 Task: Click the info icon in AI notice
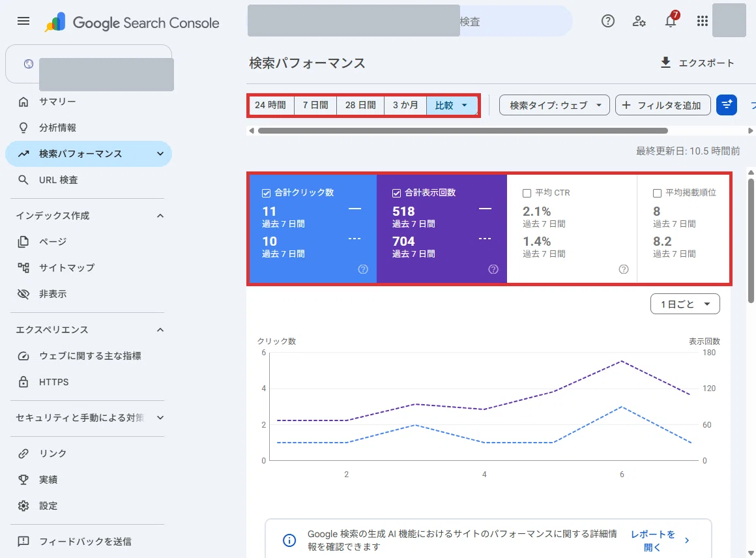(x=289, y=540)
